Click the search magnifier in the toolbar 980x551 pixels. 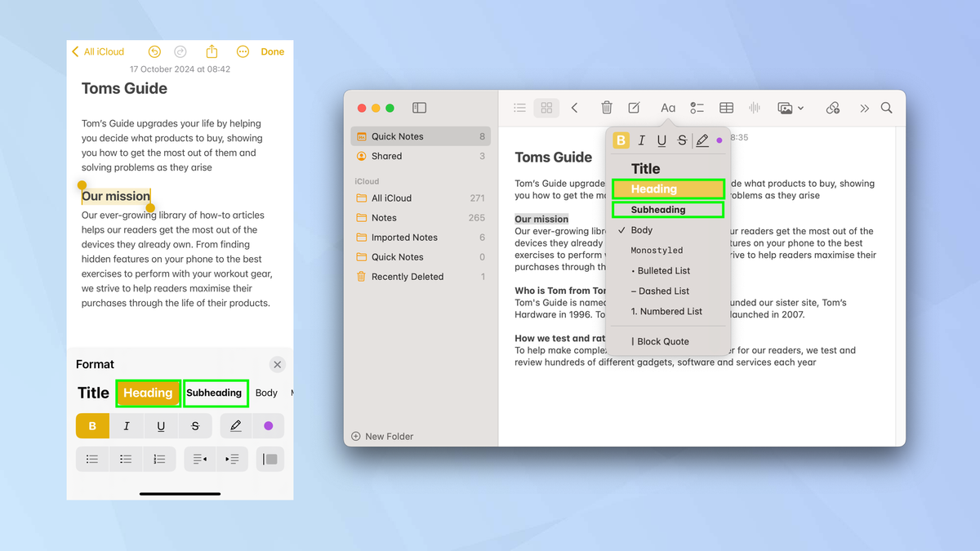886,107
